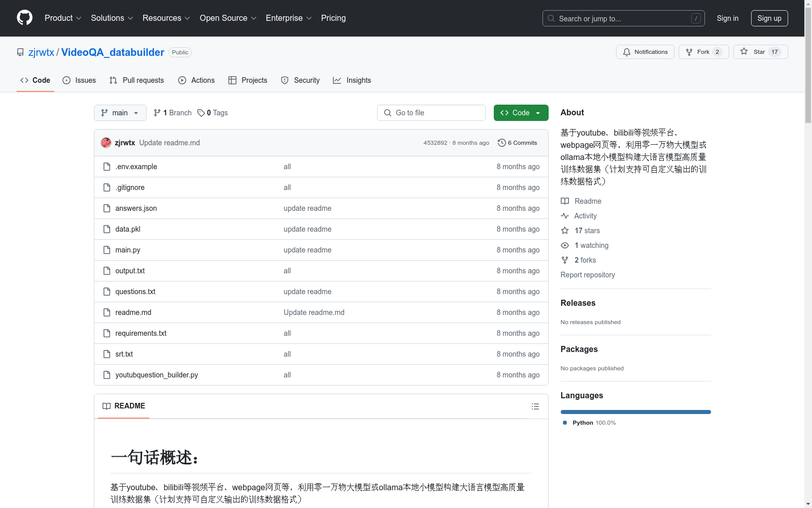Click the eye icon beside 1 watching
This screenshot has height=508, width=812.
(x=565, y=245)
